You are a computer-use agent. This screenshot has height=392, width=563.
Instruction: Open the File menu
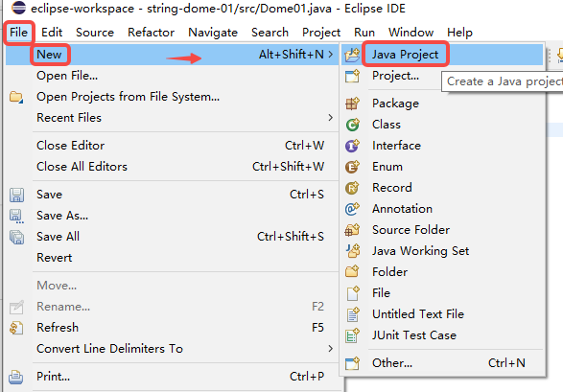(x=18, y=33)
